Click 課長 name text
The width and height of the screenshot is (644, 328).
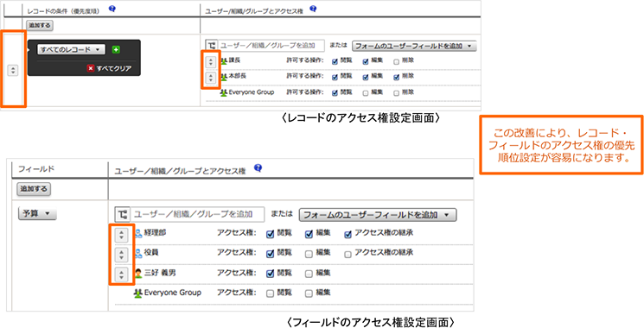click(x=234, y=60)
